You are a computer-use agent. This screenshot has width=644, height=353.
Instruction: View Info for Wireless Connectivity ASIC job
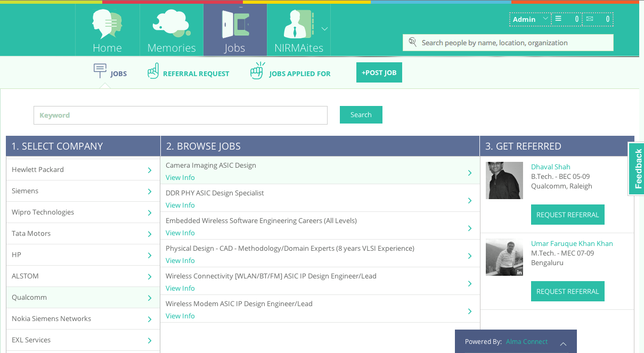[180, 288]
